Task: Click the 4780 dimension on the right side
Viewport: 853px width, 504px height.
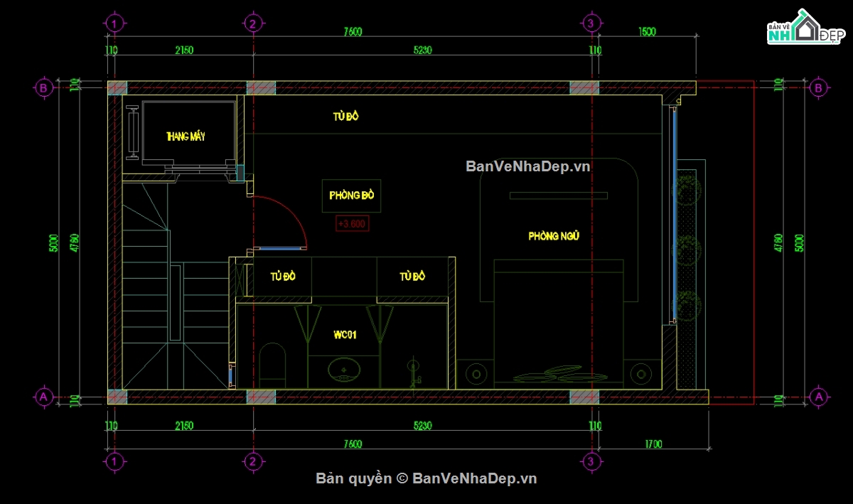Action: [778, 244]
